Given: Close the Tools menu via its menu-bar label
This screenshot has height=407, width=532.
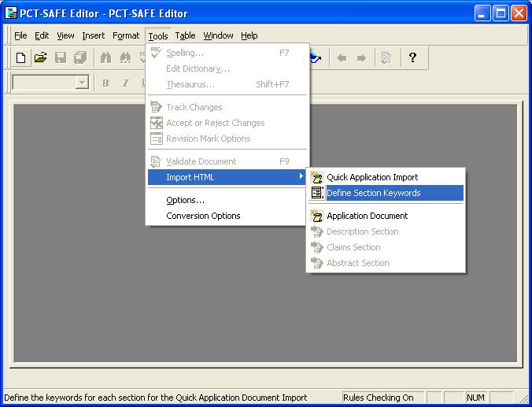Looking at the screenshot, I should point(158,36).
